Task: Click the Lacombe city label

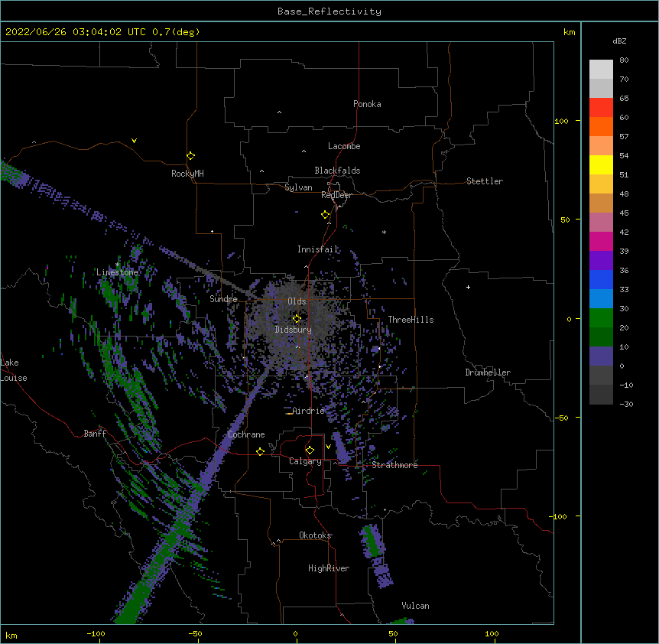Action: pyautogui.click(x=344, y=146)
